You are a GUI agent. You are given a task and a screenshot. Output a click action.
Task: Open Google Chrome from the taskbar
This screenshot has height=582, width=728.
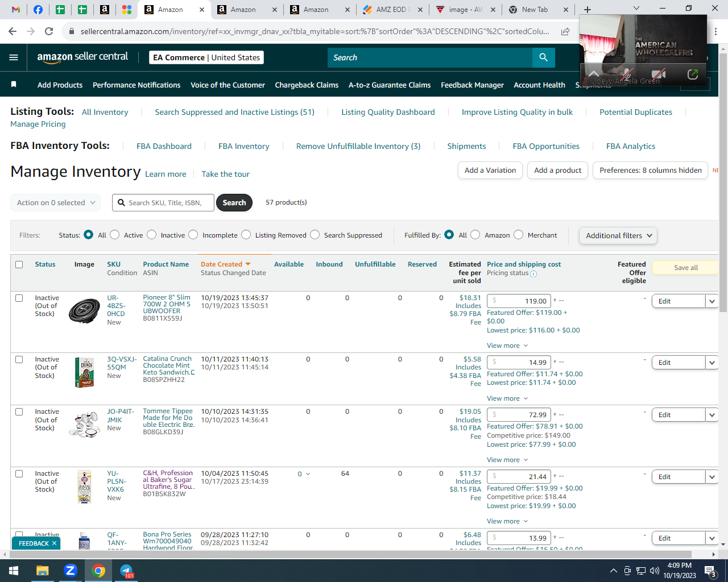[98, 571]
